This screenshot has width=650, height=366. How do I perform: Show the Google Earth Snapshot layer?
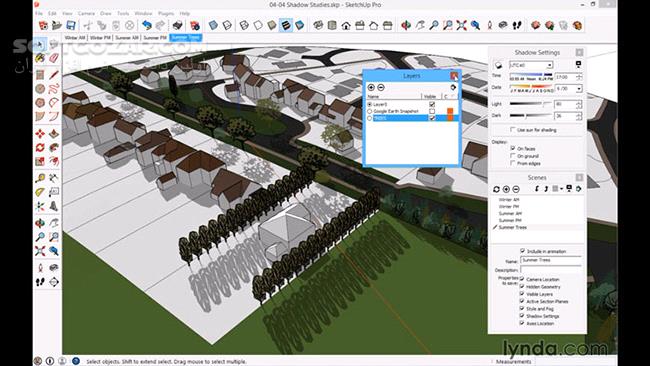tap(432, 111)
